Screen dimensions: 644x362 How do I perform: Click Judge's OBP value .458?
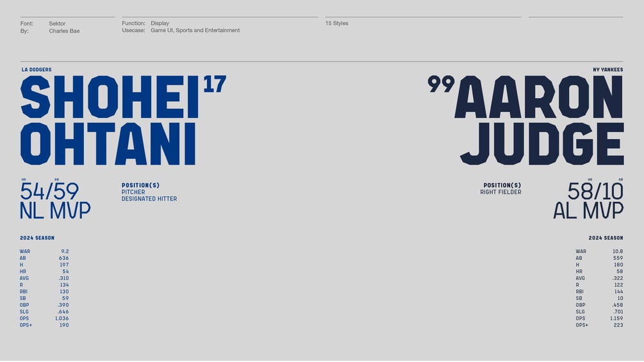(x=618, y=305)
